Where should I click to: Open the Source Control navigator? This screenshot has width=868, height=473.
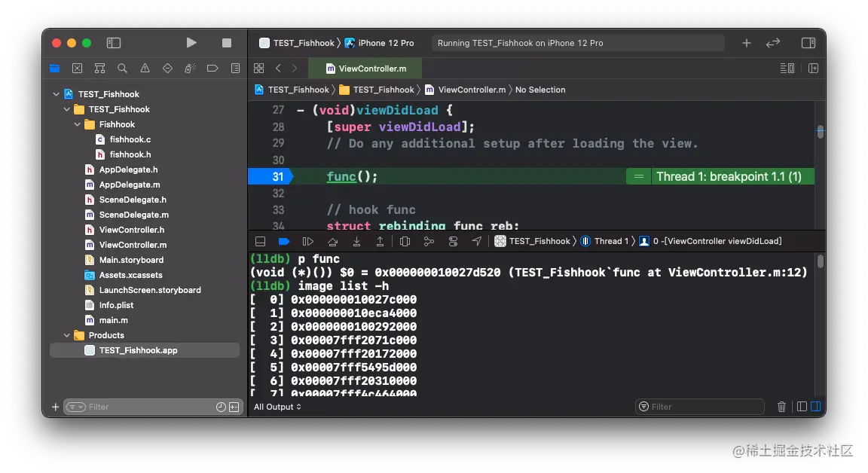tap(77, 68)
